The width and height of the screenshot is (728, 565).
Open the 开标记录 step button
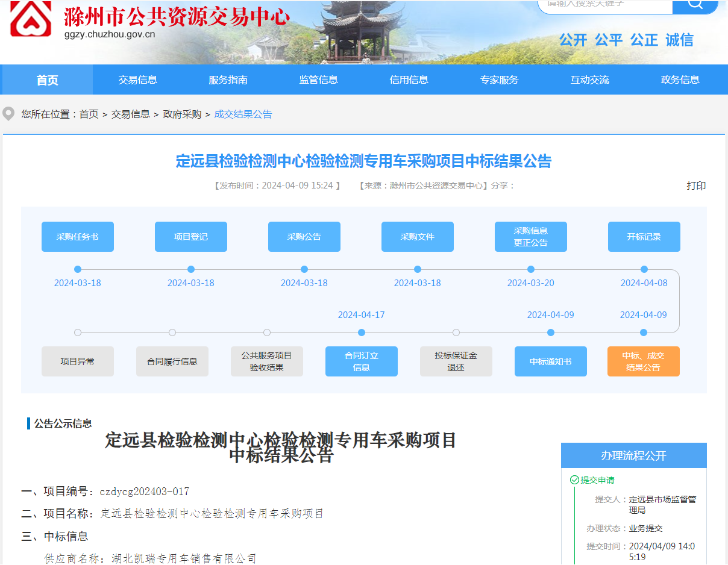click(x=644, y=237)
